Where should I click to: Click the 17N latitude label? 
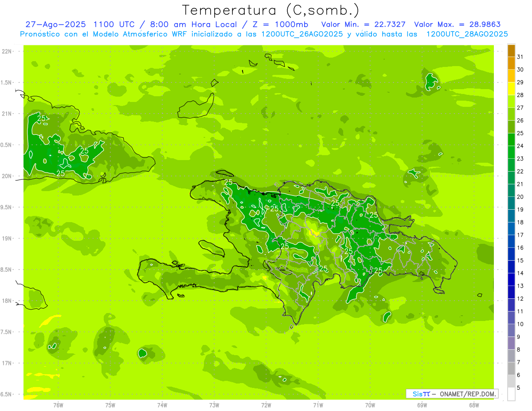7,363
